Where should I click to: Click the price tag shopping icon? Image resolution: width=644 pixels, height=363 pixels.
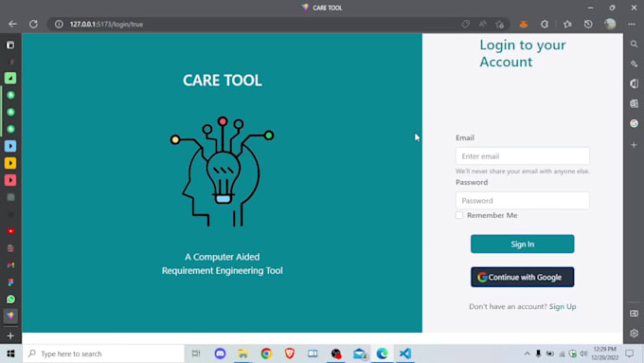click(465, 25)
